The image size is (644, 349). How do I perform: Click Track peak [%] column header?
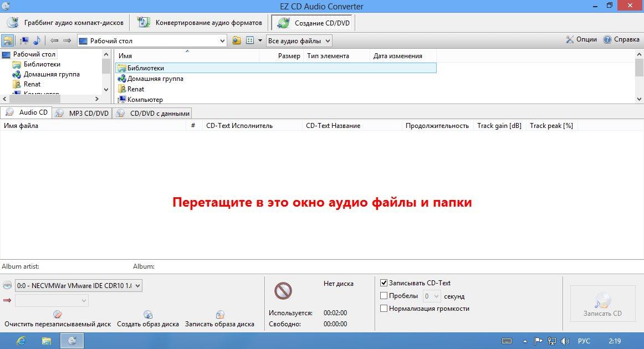(551, 126)
